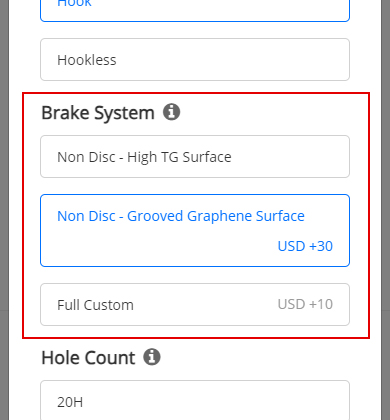Click the USD +10 price label
Viewport: 390px width, 420px height.
click(305, 304)
